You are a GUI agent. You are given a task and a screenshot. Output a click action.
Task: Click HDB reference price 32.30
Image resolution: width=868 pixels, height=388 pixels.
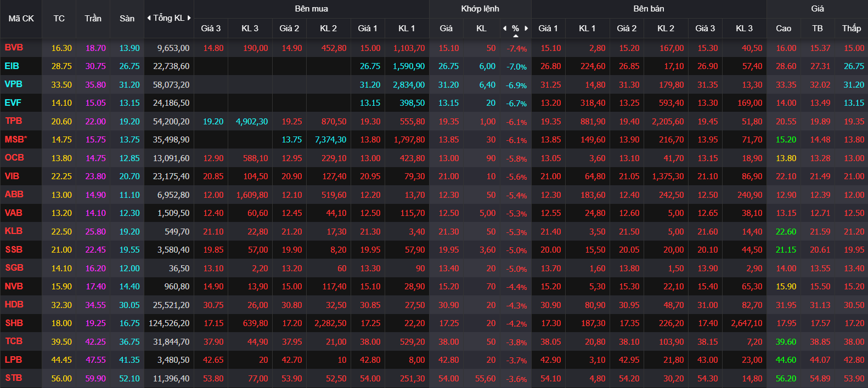61,305
